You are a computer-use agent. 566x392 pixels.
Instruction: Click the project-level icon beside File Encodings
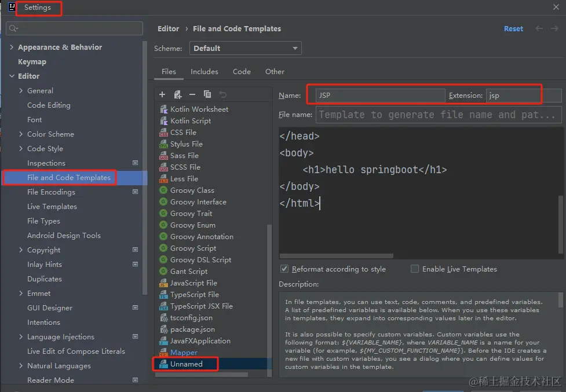click(136, 192)
